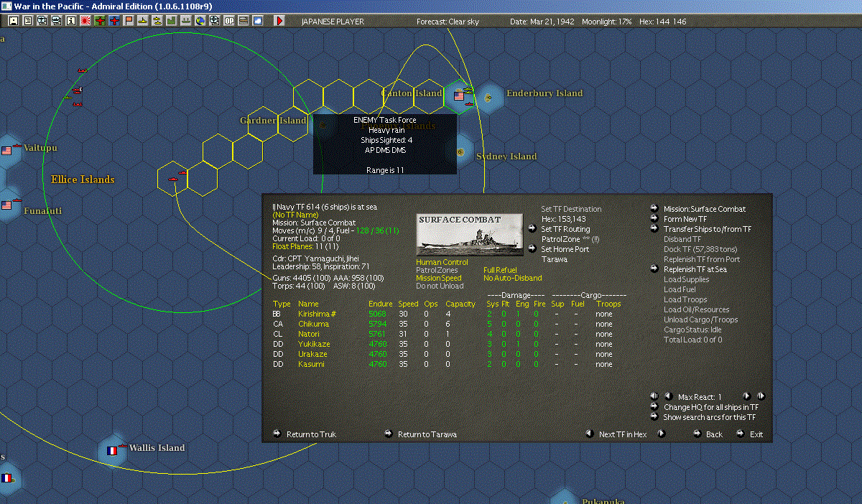
Task: Select Transfer Ships to/from TF
Action: tap(708, 229)
